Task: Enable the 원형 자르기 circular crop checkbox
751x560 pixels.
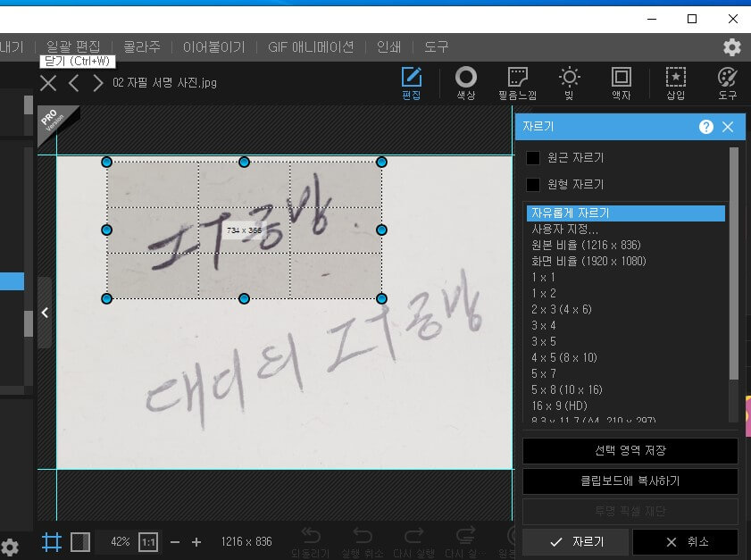Action: (533, 184)
